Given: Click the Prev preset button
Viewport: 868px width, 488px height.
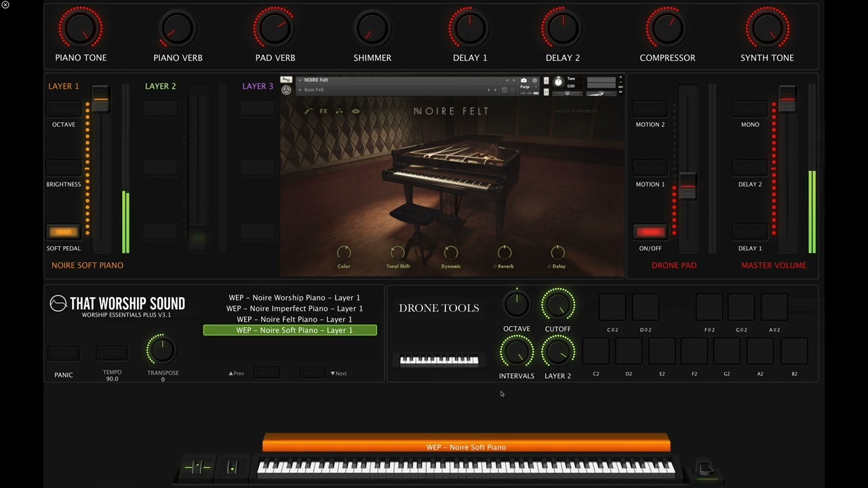Looking at the screenshot, I should click(266, 373).
